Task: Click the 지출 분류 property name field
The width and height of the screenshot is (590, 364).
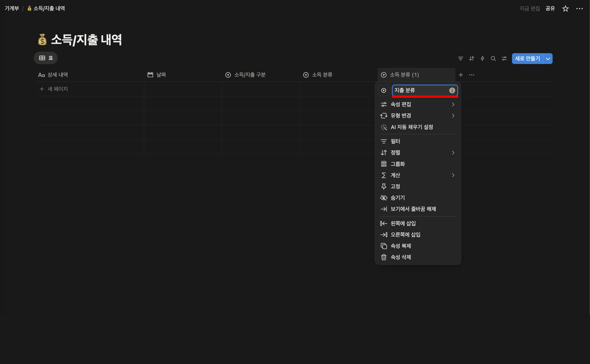Action: (420, 90)
